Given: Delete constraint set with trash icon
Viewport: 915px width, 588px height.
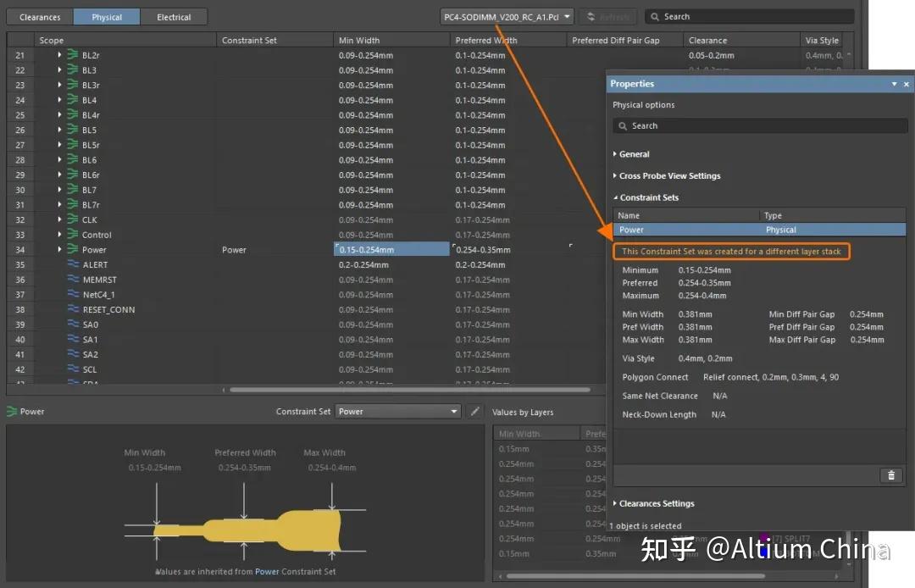Looking at the screenshot, I should (x=891, y=475).
